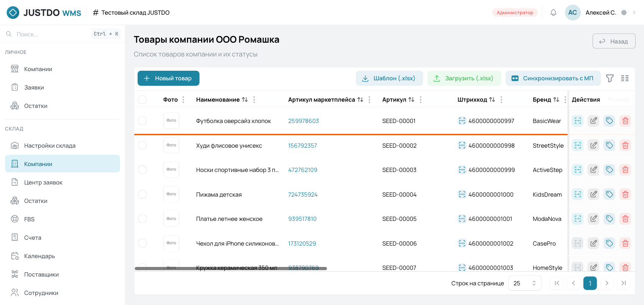Open the notifications bell
Image resolution: width=644 pixels, height=305 pixels.
coord(553,13)
